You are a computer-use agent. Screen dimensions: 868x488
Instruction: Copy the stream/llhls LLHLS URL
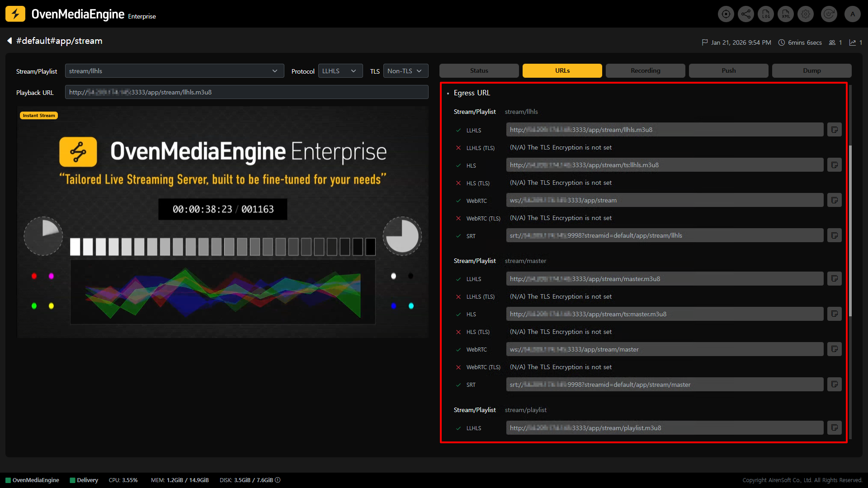pyautogui.click(x=834, y=130)
